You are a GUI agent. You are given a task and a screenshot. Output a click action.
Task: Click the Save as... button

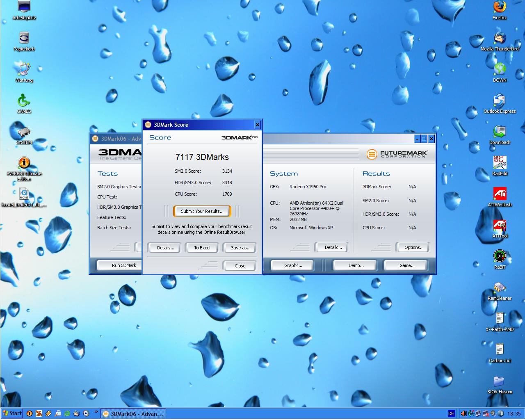tap(240, 248)
